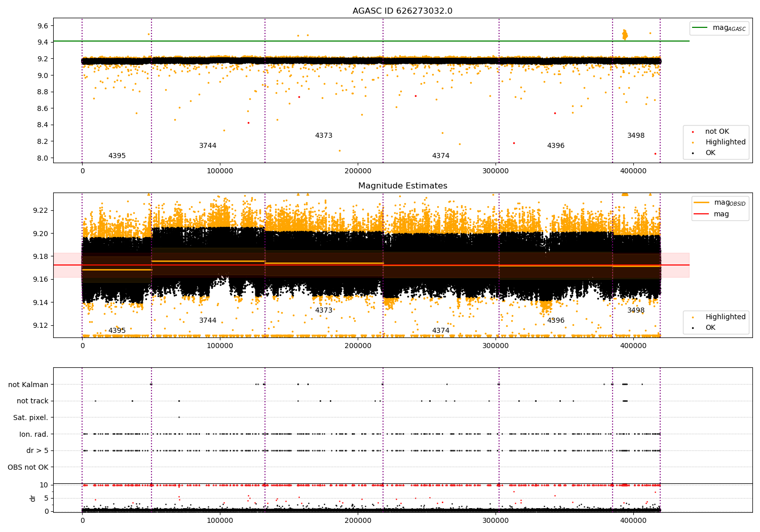Click the 'OBS not OK' axis label
This screenshot has height=532, width=760.
[28, 467]
